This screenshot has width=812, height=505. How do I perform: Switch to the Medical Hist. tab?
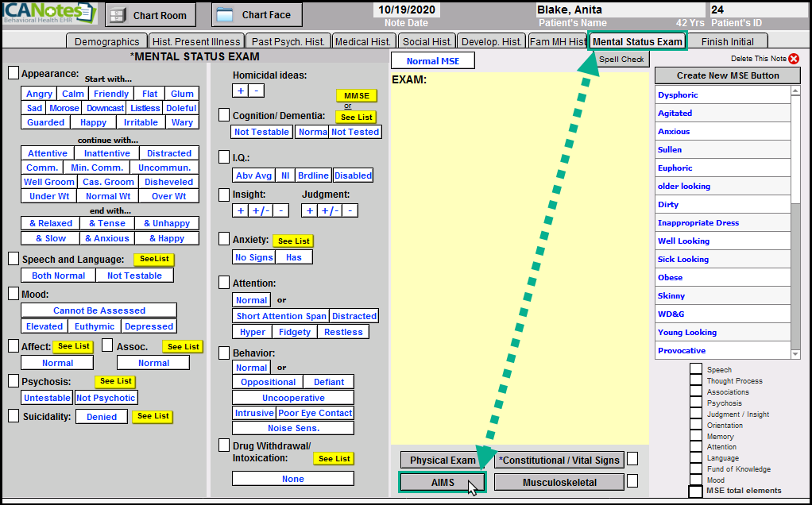(x=362, y=42)
